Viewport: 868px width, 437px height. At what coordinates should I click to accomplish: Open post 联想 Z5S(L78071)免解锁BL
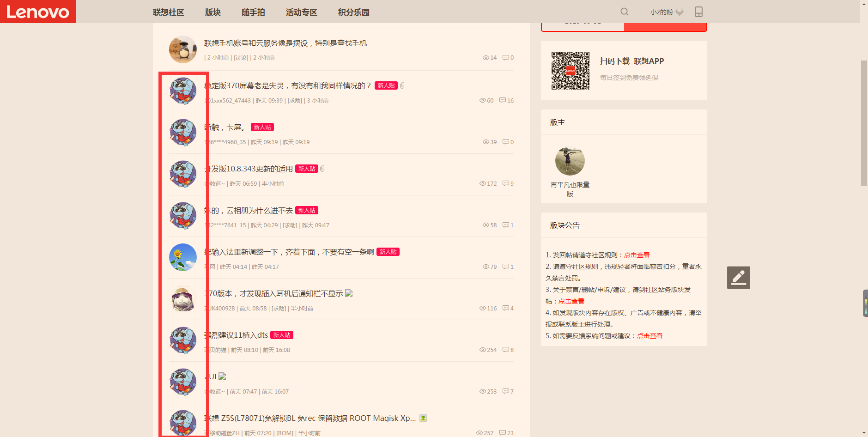coord(310,418)
